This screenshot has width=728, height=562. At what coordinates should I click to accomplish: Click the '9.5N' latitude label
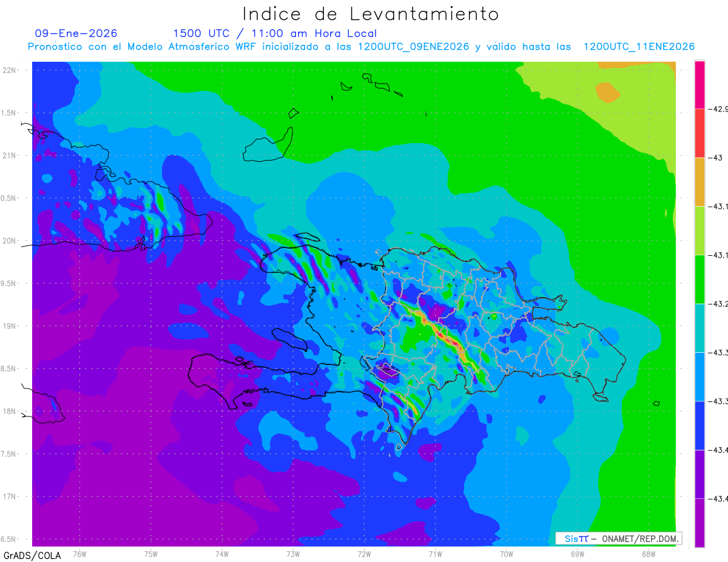[x=9, y=283]
